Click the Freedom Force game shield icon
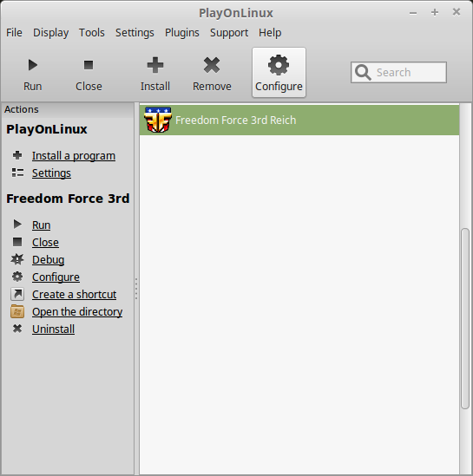 point(158,120)
